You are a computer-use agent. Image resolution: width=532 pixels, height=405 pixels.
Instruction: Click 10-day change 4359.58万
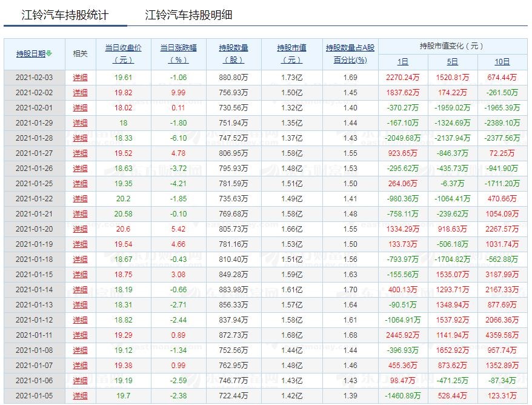coord(502,335)
